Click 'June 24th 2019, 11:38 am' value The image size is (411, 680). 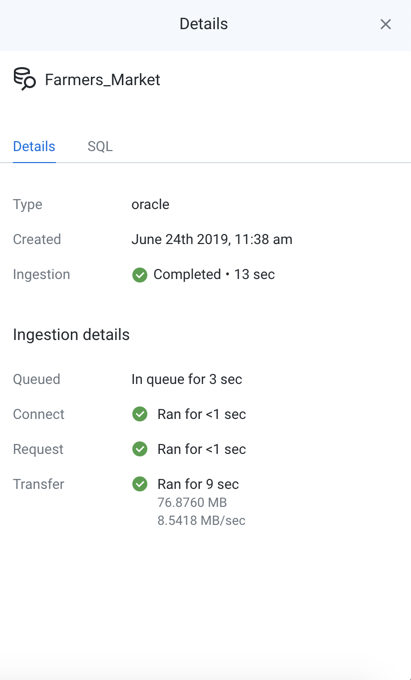click(212, 239)
